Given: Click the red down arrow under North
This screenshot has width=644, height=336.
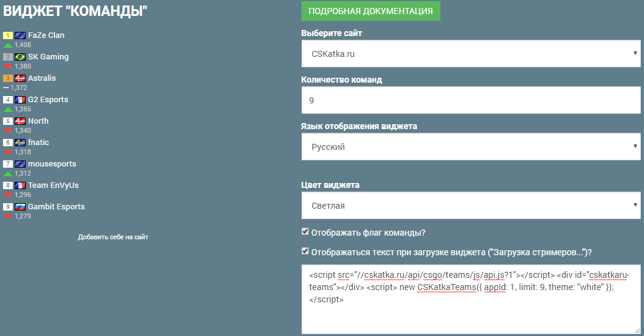Looking at the screenshot, I should tap(8, 130).
